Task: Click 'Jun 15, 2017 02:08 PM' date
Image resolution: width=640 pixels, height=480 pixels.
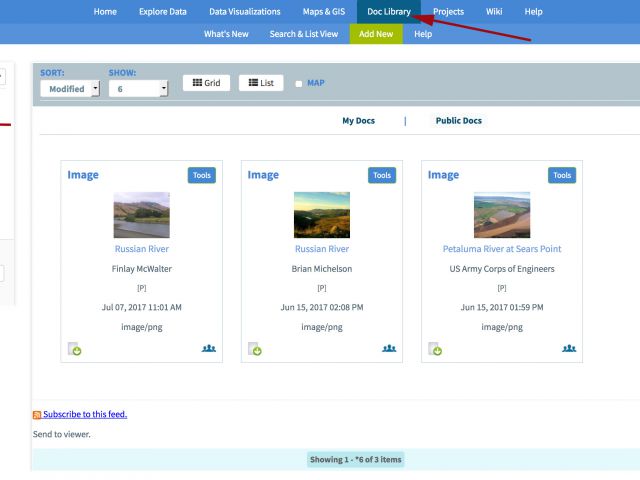Action: [x=322, y=307]
